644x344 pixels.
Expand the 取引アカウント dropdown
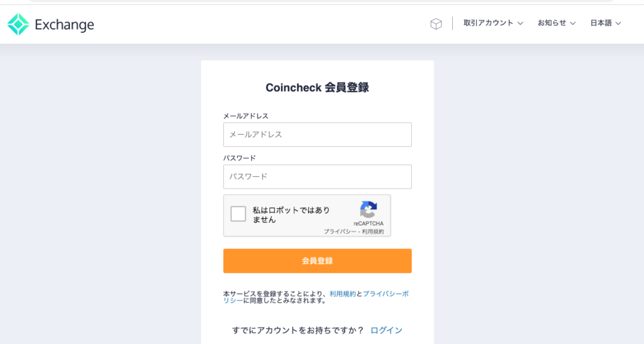pyautogui.click(x=493, y=23)
